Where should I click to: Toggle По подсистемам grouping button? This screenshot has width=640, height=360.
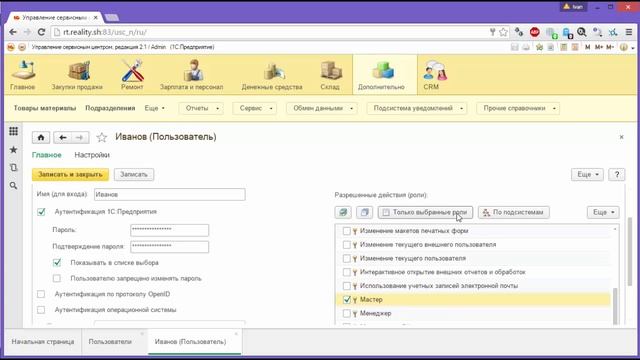click(513, 212)
